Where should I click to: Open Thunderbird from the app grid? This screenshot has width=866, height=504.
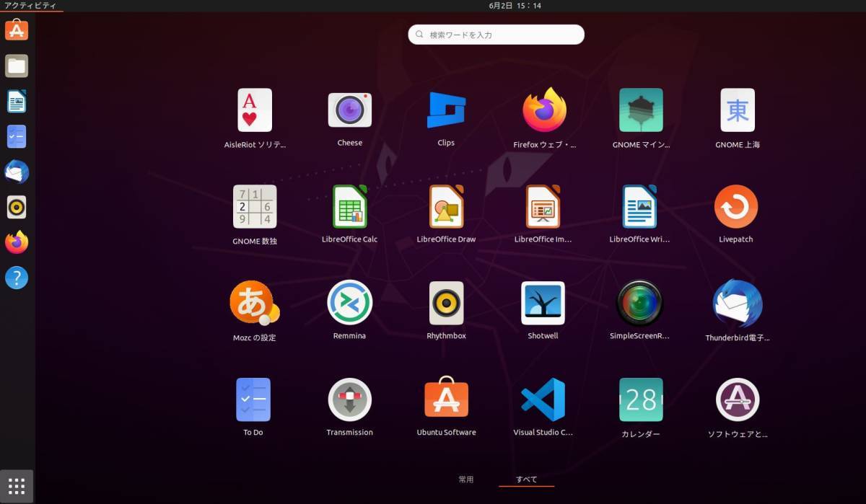click(738, 304)
